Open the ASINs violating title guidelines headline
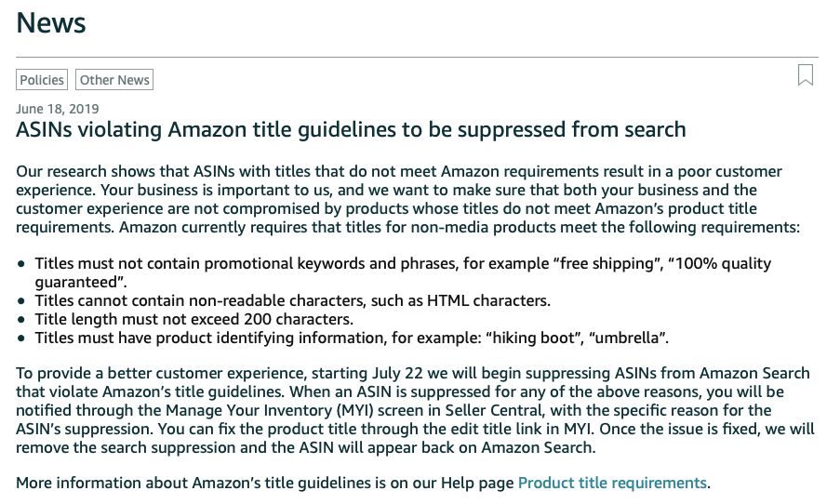Image resolution: width=840 pixels, height=504 pixels. click(351, 129)
